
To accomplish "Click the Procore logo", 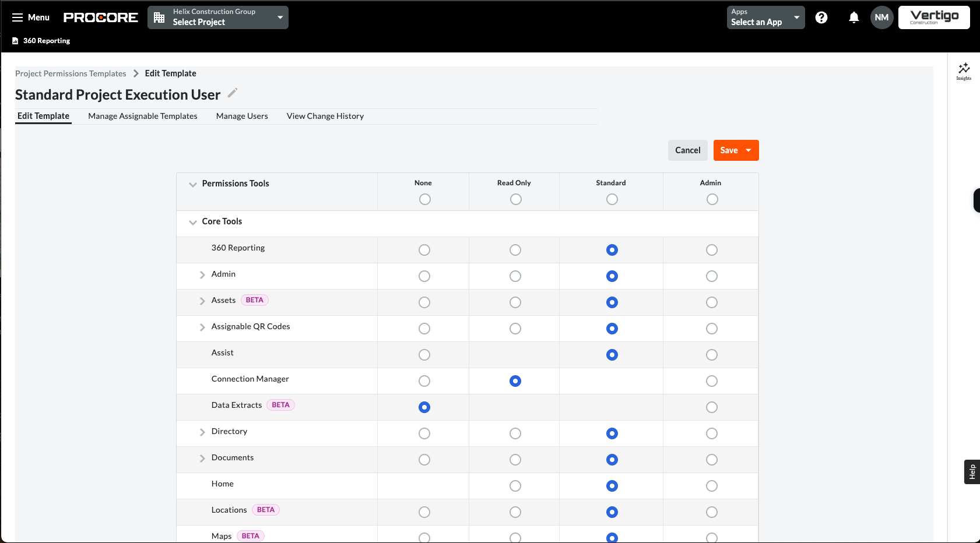I will pos(101,17).
